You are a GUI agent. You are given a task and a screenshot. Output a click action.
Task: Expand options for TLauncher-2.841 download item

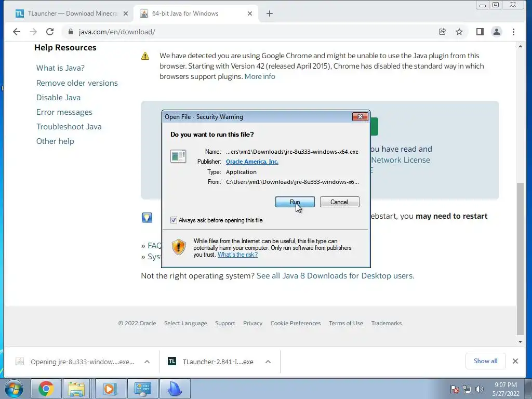pos(268,362)
